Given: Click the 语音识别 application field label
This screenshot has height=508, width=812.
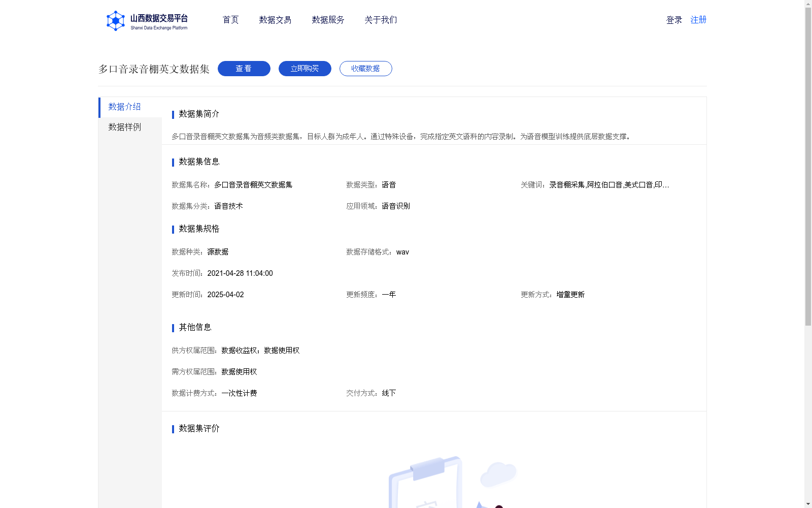Looking at the screenshot, I should click(395, 206).
